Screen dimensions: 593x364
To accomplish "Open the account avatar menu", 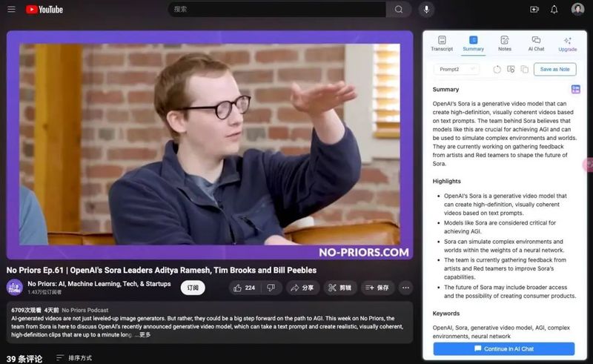I will (577, 9).
